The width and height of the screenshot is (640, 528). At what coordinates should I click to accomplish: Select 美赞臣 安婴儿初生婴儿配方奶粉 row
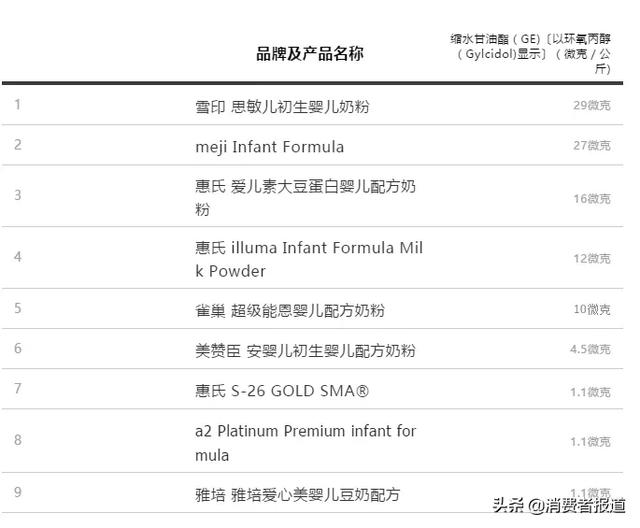312,349
